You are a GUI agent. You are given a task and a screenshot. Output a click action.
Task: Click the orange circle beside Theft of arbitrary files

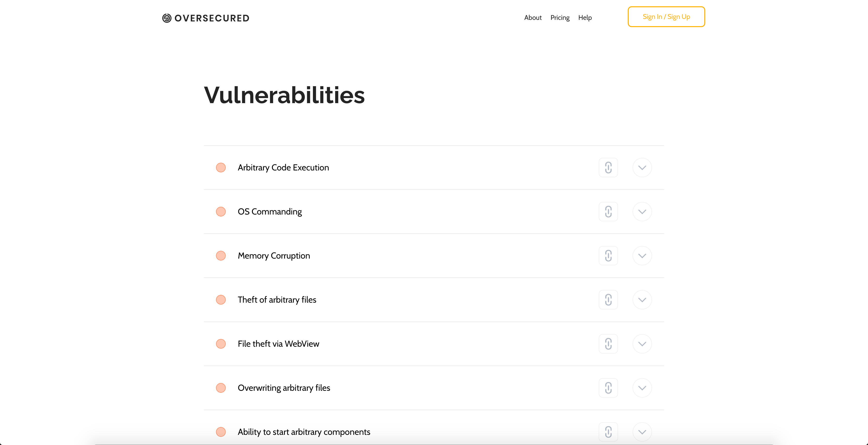tap(221, 299)
